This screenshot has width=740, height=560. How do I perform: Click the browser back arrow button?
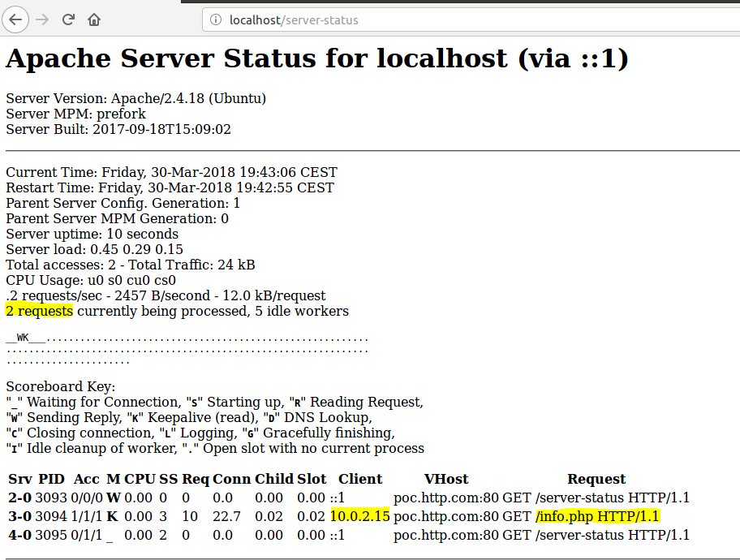pyautogui.click(x=15, y=19)
